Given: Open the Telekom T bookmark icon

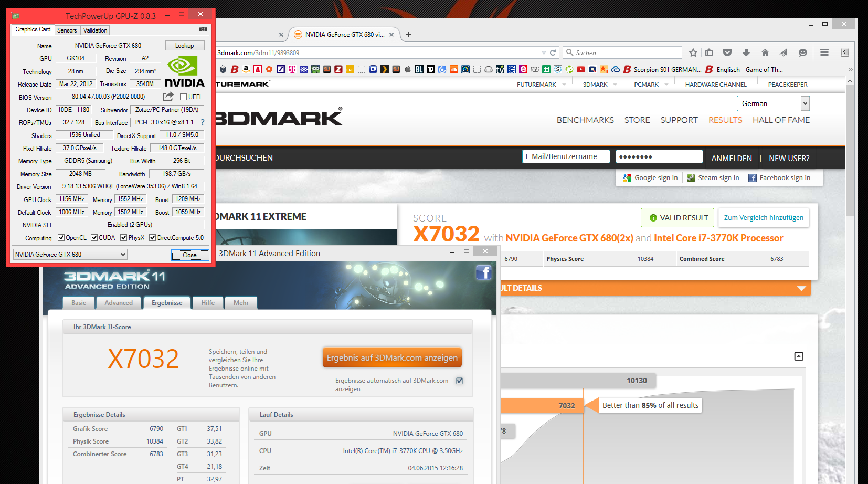Looking at the screenshot, I should pyautogui.click(x=292, y=69).
